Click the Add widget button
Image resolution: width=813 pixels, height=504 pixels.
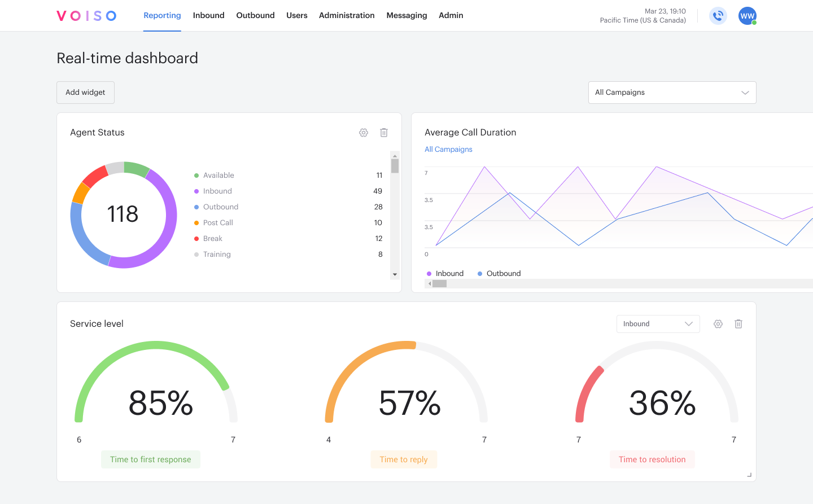click(85, 93)
